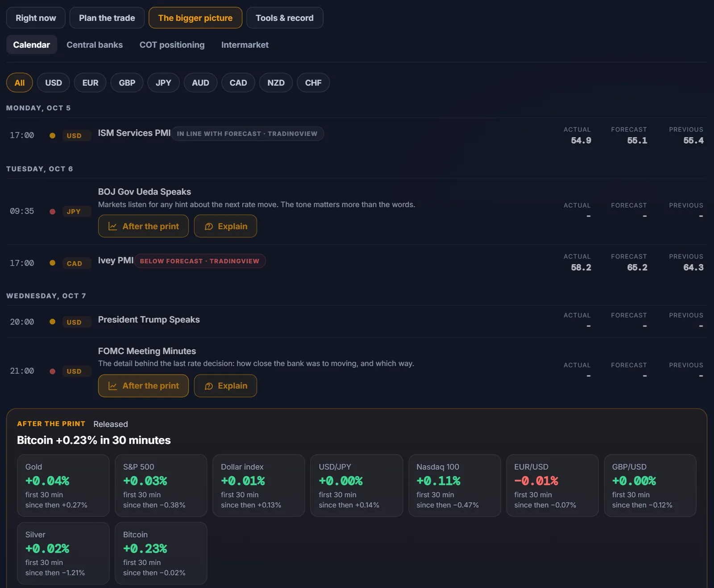Filter calendar by NZD
714x588 pixels.
pos(276,83)
